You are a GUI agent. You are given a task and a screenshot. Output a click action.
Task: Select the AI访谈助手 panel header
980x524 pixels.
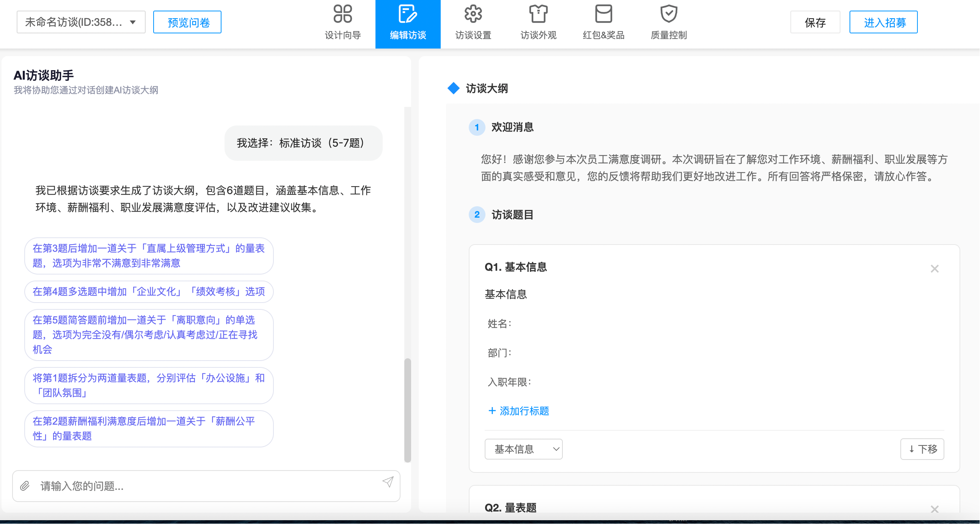click(44, 75)
